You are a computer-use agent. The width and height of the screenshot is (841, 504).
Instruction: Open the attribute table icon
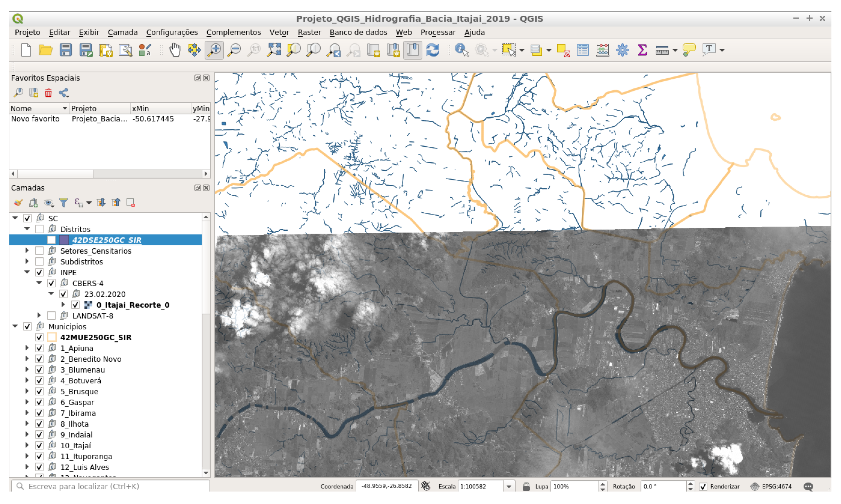583,50
